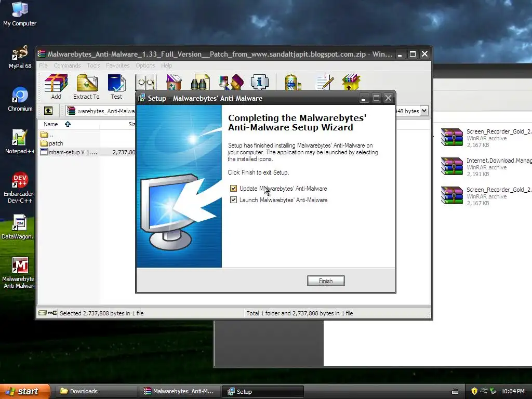Minimize the Setup wizard window
Viewport: 532px width, 399px height.
[363, 98]
